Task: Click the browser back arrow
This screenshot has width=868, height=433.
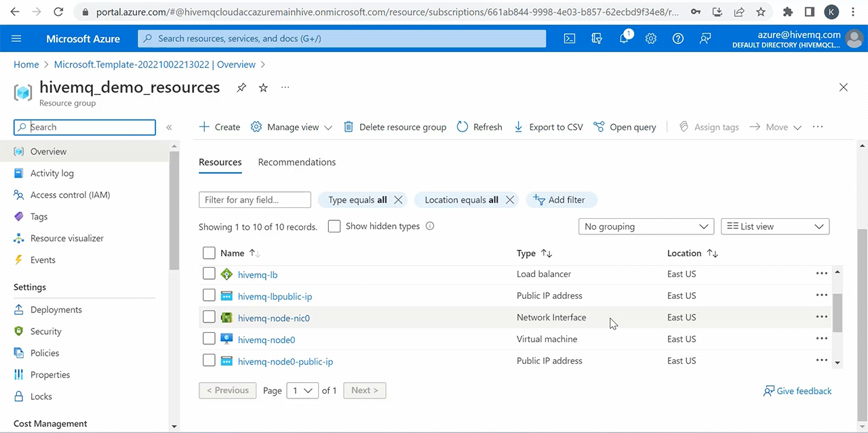Action: click(x=14, y=12)
